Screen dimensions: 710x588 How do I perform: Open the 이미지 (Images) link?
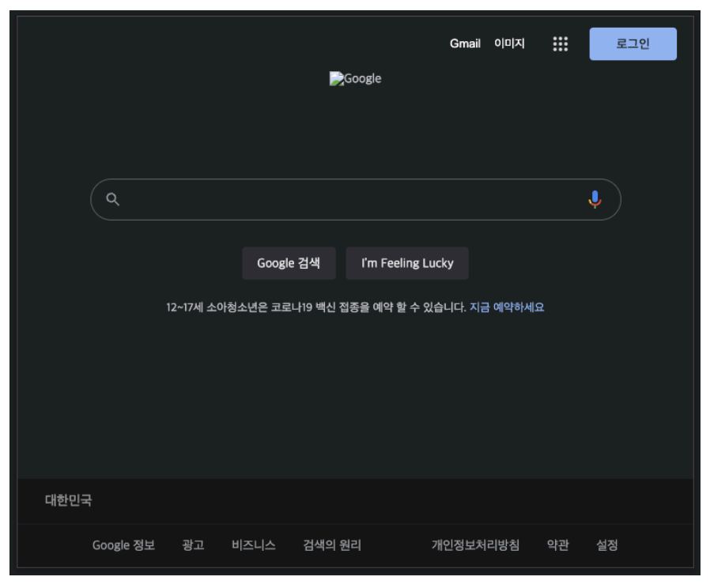509,43
